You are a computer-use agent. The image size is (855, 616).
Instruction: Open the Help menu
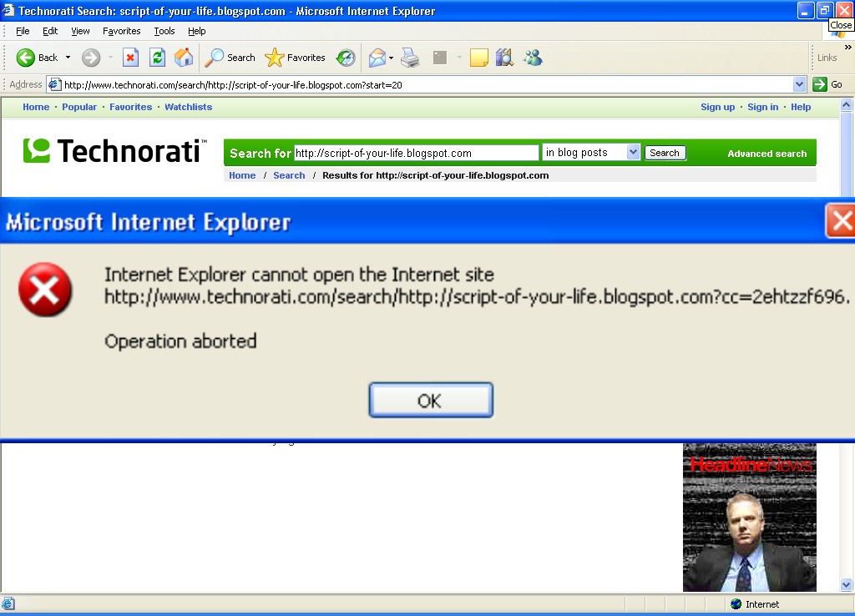[197, 31]
